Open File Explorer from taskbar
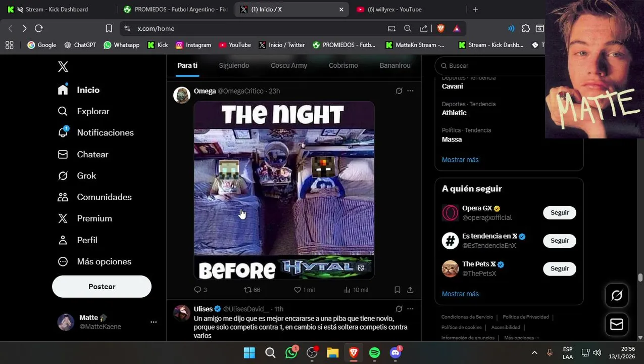 332,352
